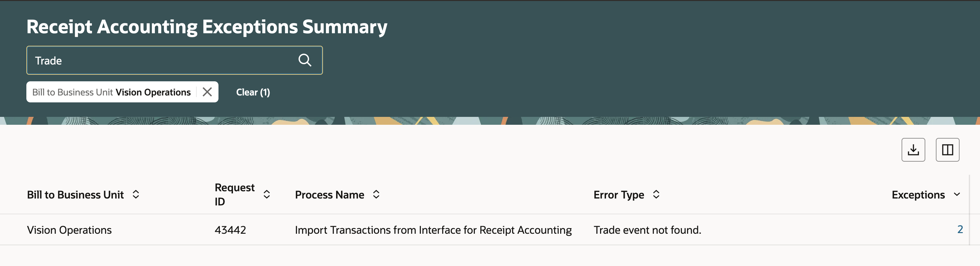Click the Import Transactions process name cell

click(x=433, y=230)
